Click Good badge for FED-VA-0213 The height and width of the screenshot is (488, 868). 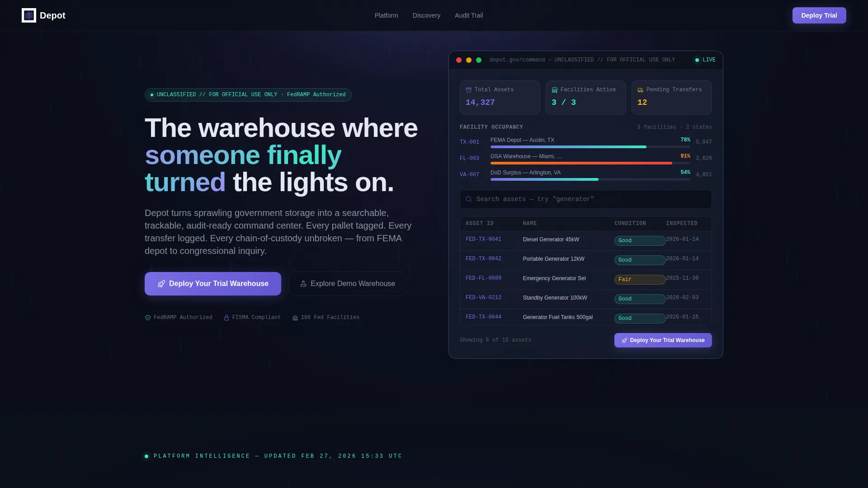tap(640, 299)
